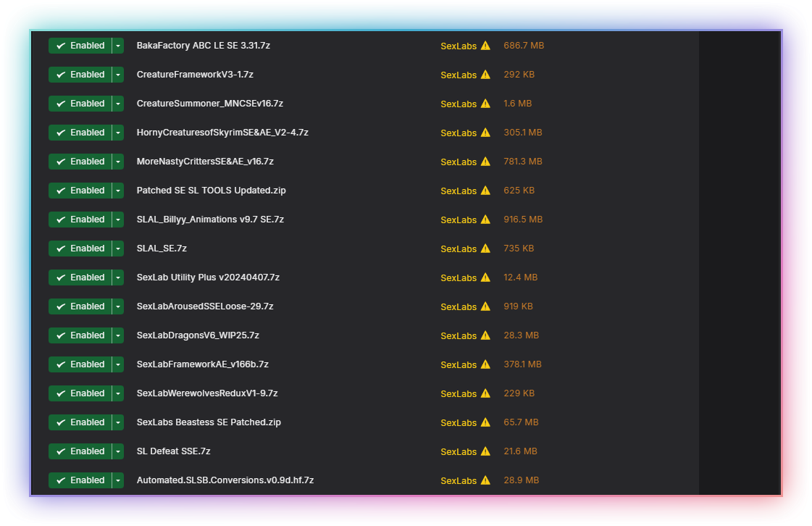Toggle Enabled button for BakaFactory ABC LE SE
812x526 pixels.
[80, 46]
